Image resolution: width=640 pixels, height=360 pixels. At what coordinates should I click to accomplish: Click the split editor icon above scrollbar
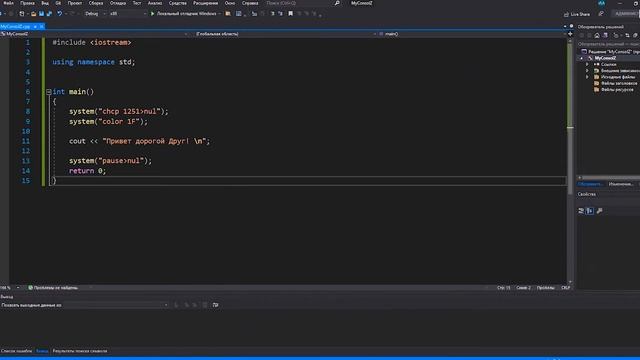point(570,34)
